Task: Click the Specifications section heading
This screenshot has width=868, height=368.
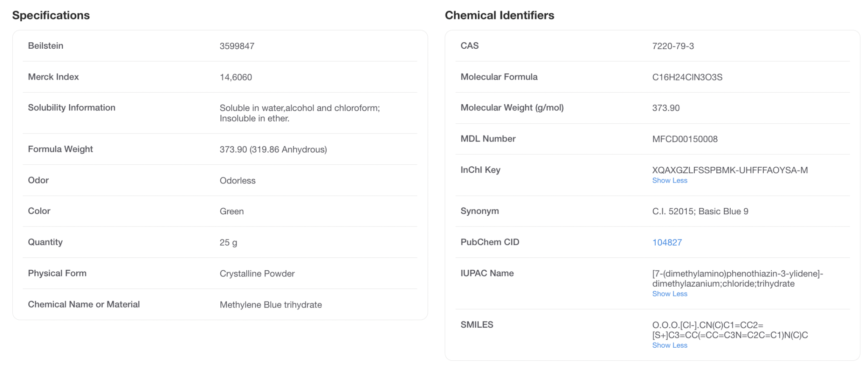Action: click(51, 15)
